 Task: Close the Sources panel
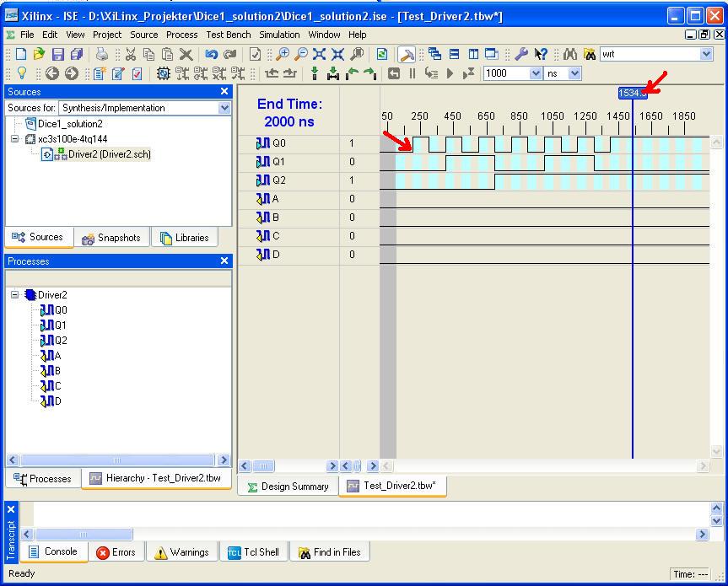tap(224, 91)
